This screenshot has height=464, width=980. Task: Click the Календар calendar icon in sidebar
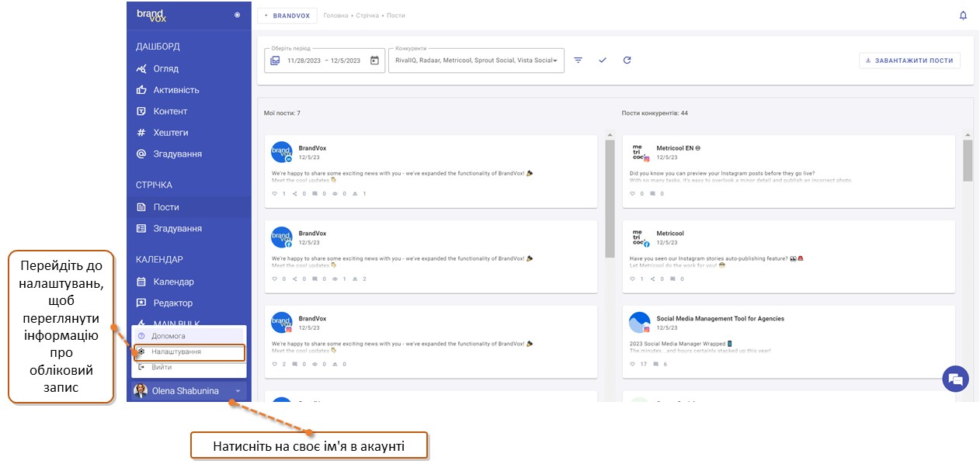coord(141,282)
